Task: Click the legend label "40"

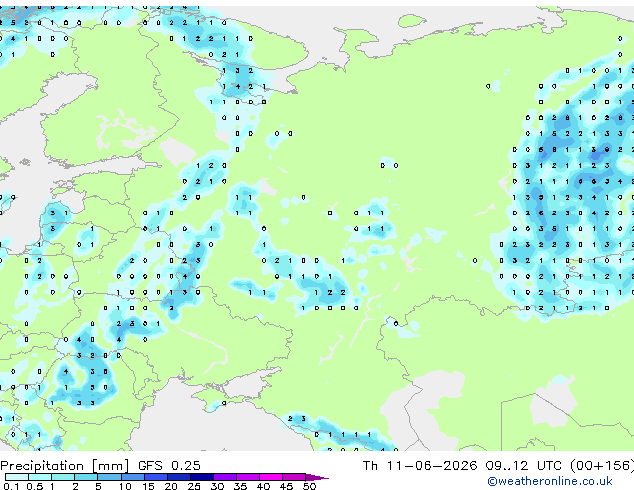Action: tap(263, 486)
